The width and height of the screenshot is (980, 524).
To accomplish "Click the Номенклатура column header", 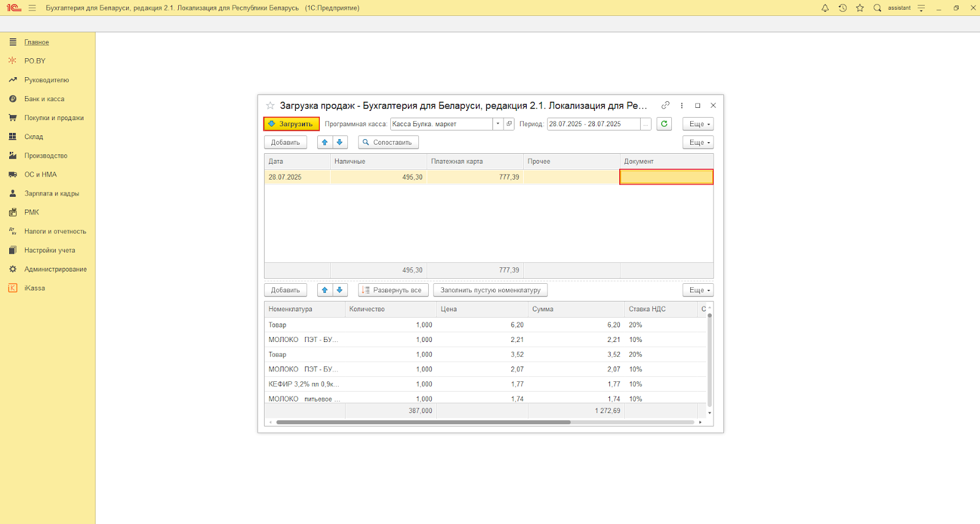I will coord(304,309).
